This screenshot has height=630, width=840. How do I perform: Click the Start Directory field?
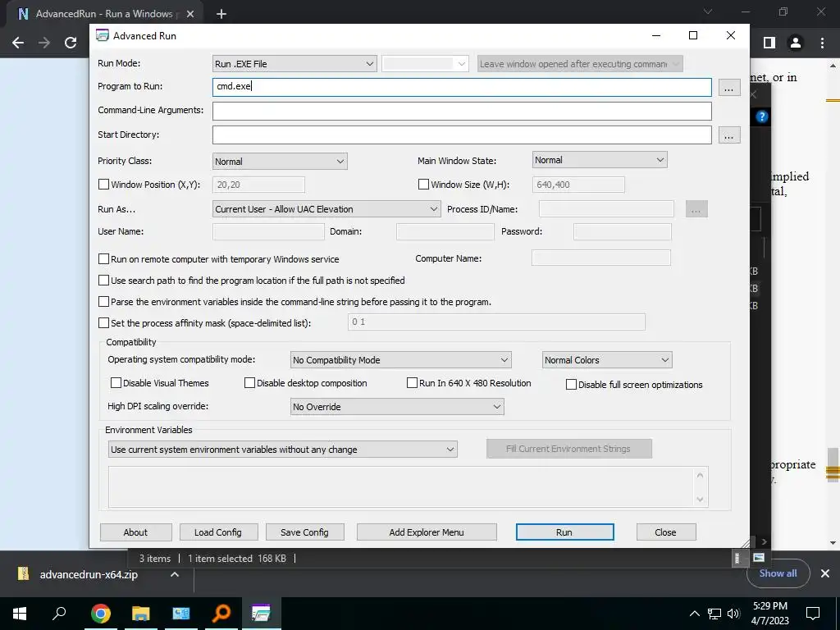click(462, 135)
